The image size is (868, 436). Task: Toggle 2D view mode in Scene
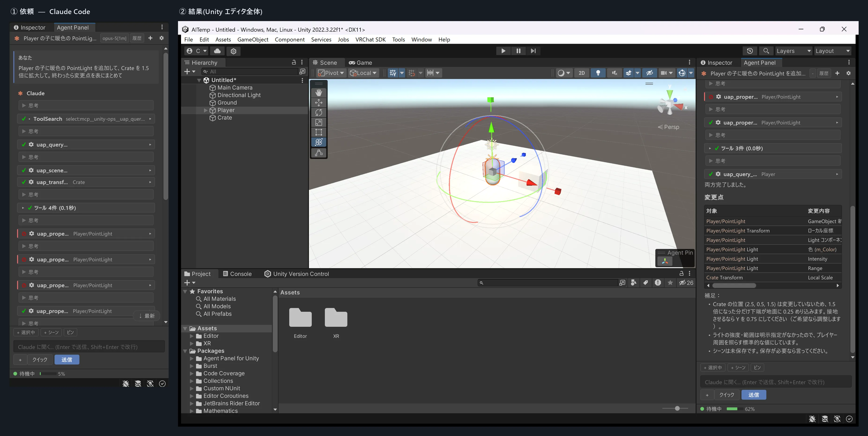click(x=582, y=73)
